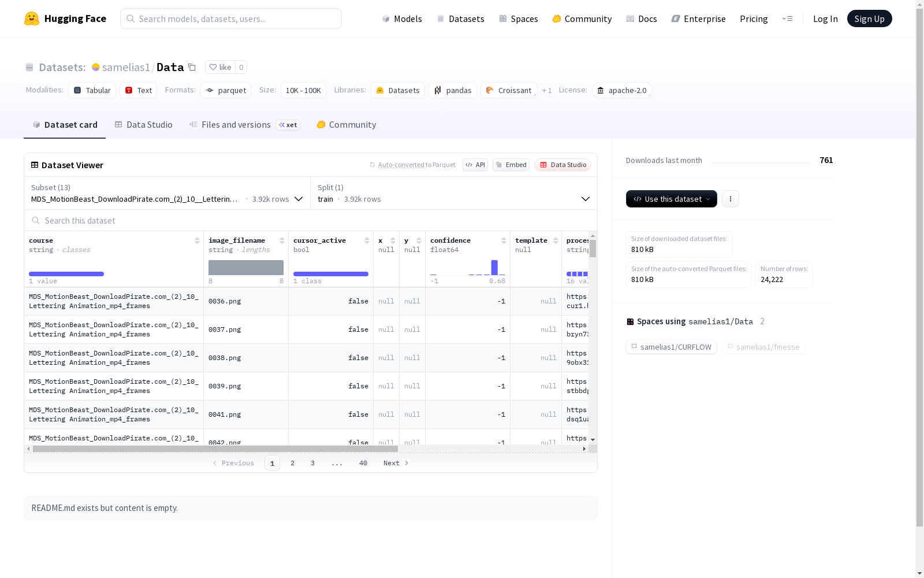Expand the Split train dropdown

click(454, 193)
